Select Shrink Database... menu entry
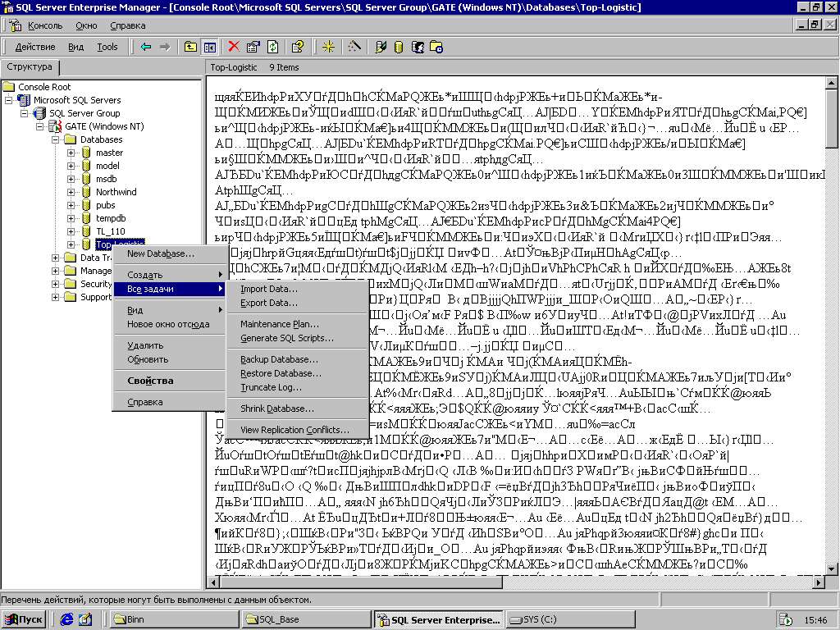The image size is (840, 630). click(x=297, y=409)
